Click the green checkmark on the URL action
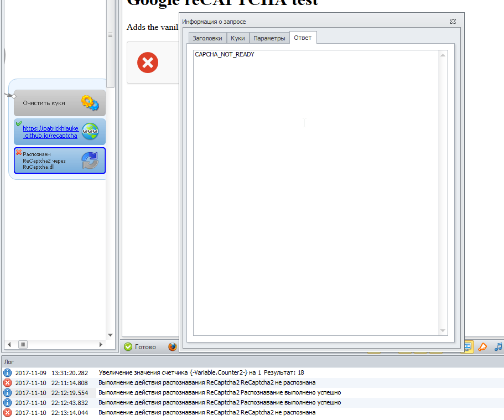The image size is (504, 420). click(x=19, y=123)
